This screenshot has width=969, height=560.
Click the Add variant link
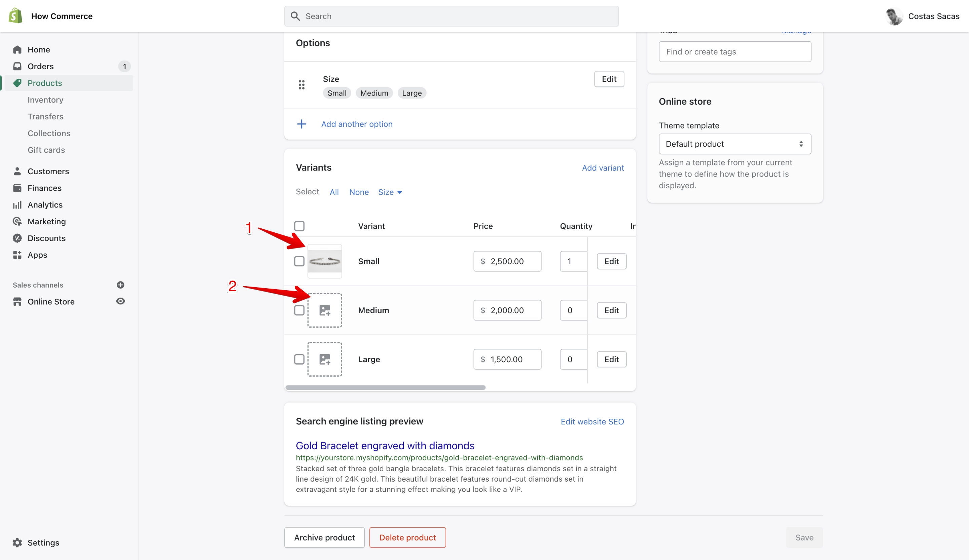tap(603, 167)
